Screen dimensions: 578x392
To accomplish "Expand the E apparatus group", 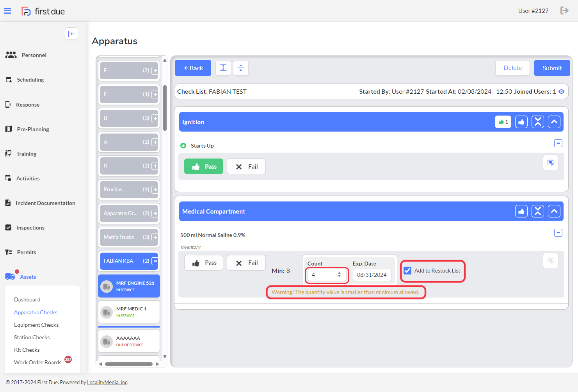I will click(x=155, y=94).
